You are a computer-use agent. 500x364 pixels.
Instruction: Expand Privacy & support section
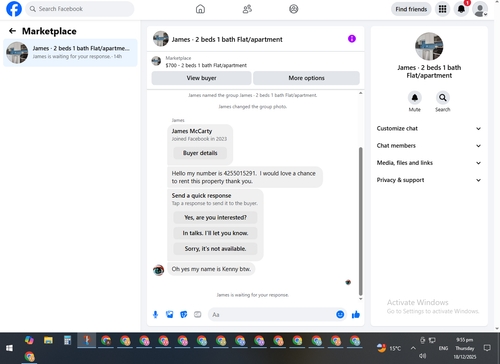coord(429,180)
